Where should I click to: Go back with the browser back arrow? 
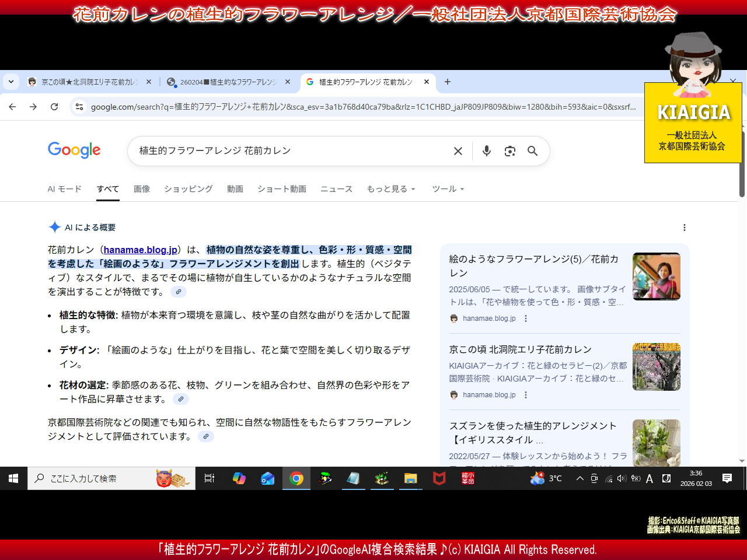click(12, 107)
